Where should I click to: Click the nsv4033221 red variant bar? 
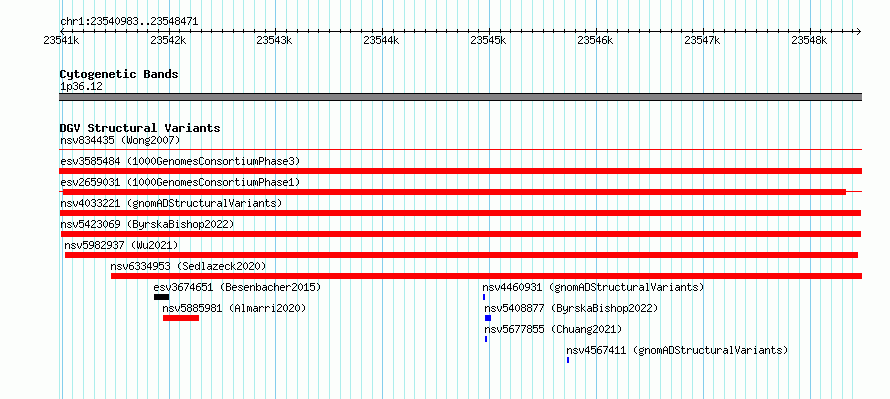[x=460, y=213]
